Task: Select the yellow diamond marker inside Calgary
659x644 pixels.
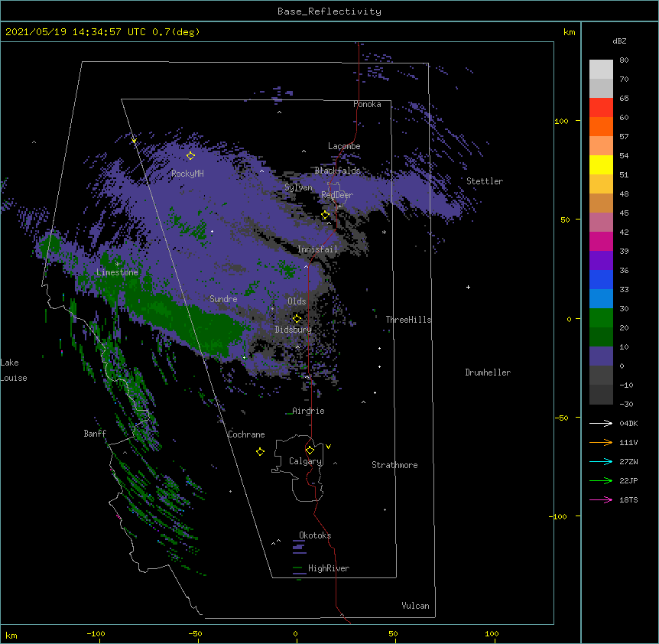Action: 310,450
